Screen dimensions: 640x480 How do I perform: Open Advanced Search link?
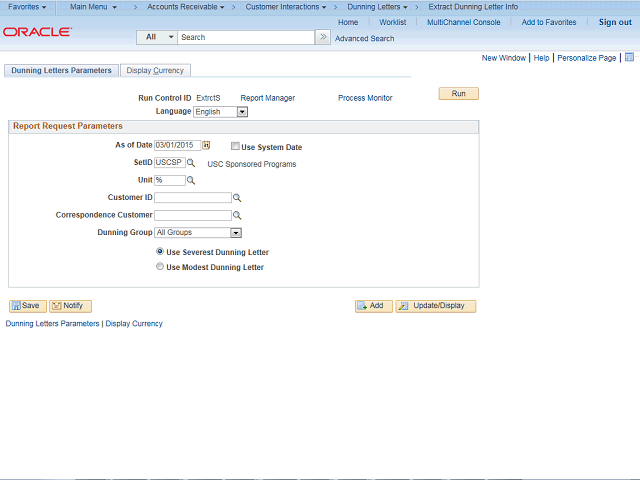364,39
